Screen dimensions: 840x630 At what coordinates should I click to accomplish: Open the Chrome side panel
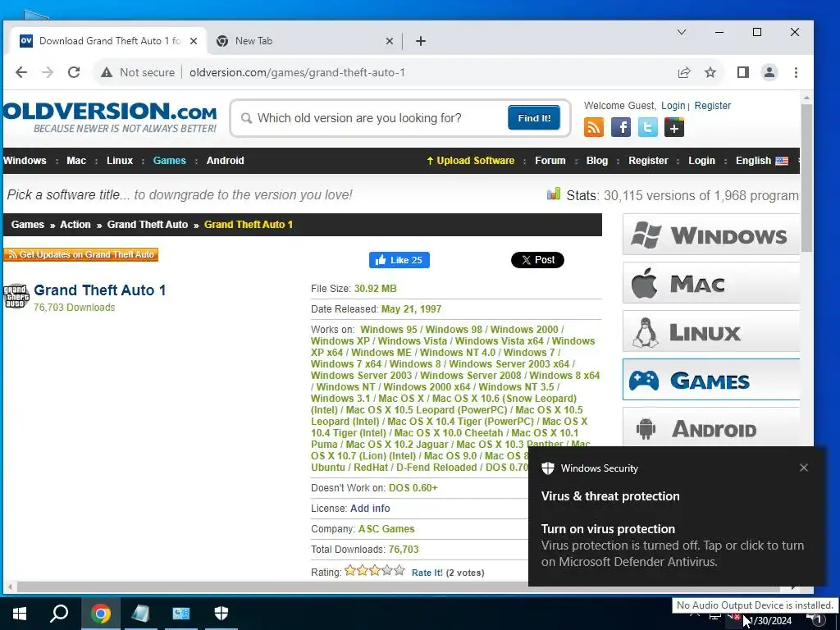click(743, 72)
